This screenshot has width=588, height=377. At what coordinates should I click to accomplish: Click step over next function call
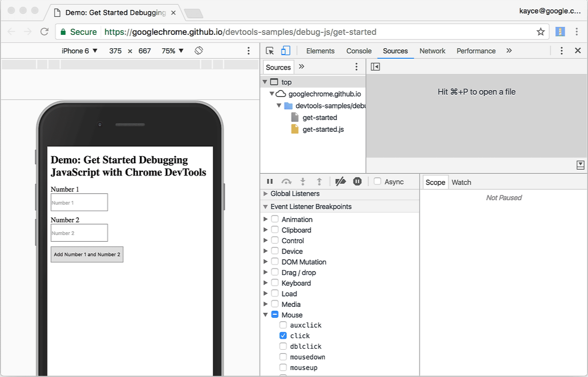[286, 182]
